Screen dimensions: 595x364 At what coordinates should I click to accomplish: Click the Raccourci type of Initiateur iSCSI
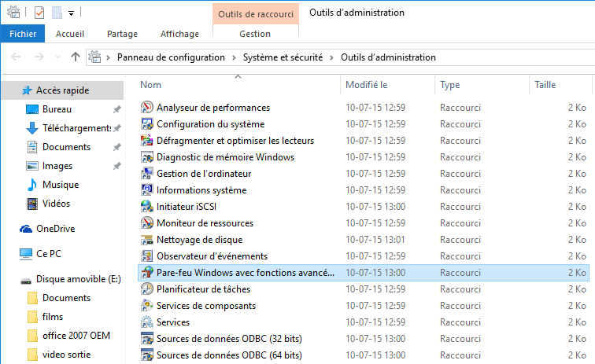click(x=460, y=207)
